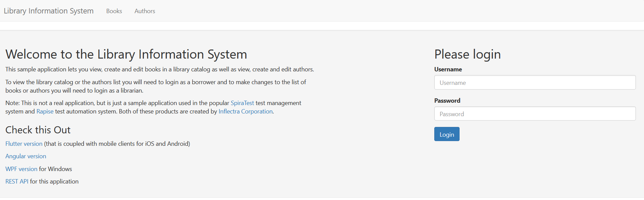Focus the Username input field
The height and width of the screenshot is (200, 644).
[534, 82]
